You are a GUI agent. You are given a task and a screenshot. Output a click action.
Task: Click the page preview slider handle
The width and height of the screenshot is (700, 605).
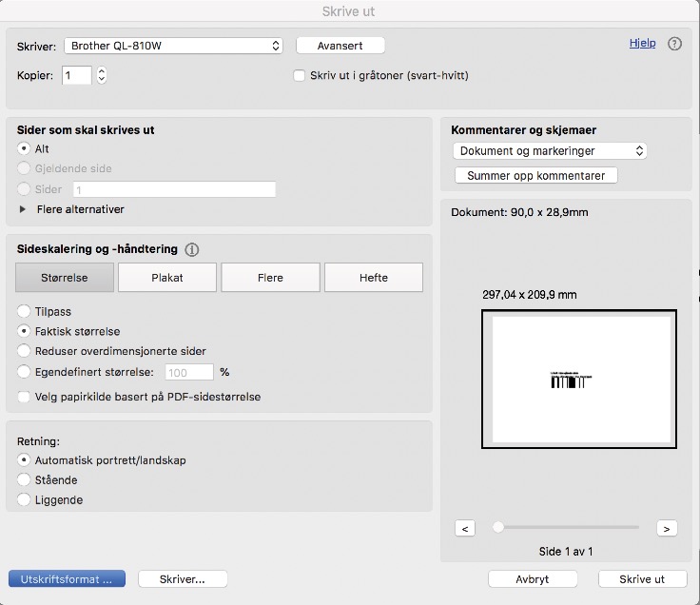tap(497, 527)
